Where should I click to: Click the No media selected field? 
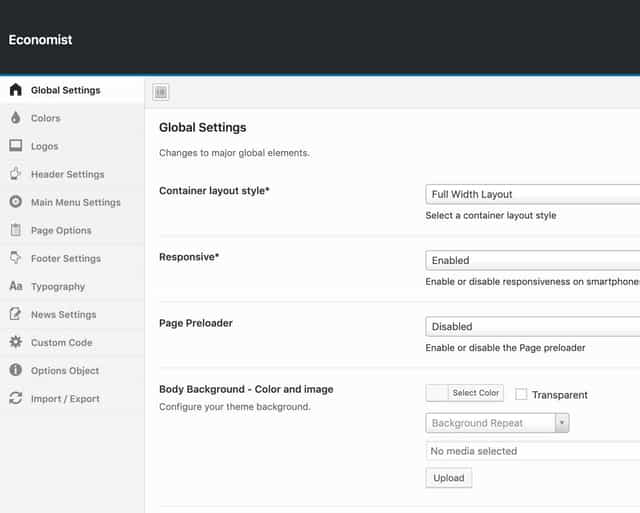tap(533, 451)
